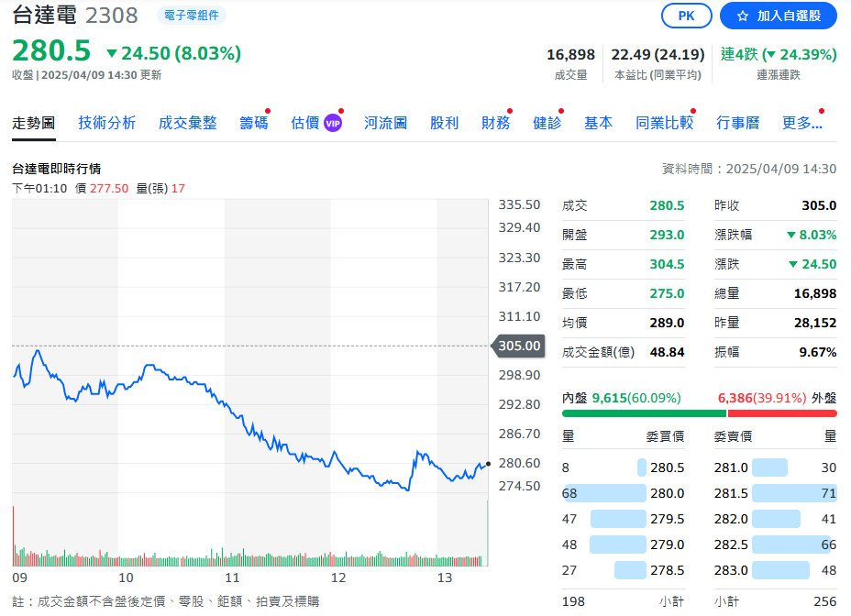Click the bid subtotal 198

[574, 601]
